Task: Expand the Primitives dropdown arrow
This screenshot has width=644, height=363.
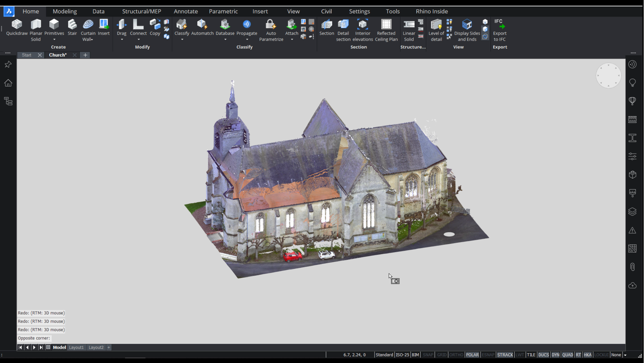Action: tap(54, 40)
